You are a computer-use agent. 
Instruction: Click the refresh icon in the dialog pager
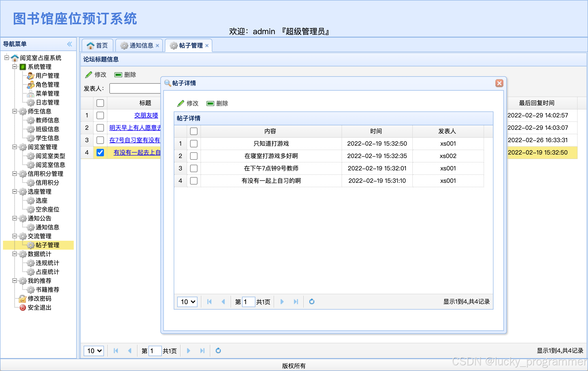click(312, 301)
